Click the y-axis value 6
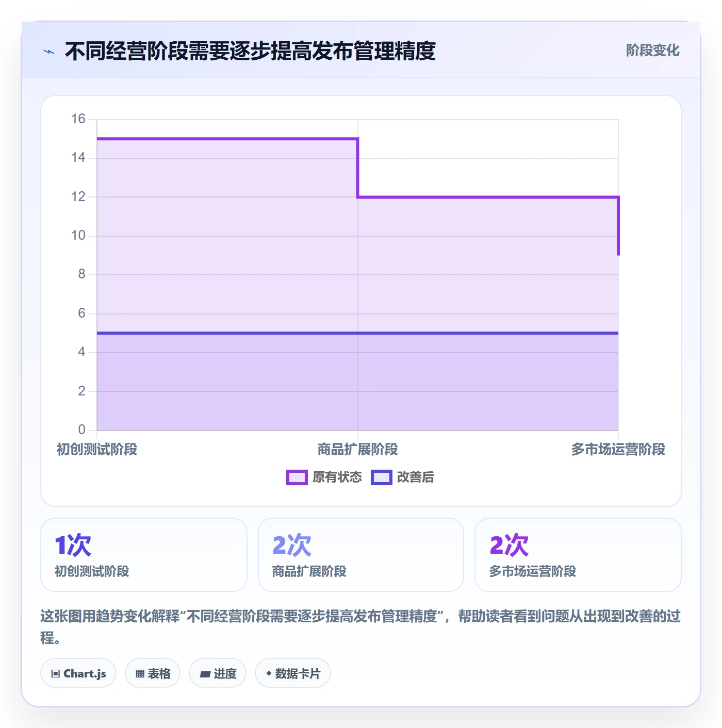The height and width of the screenshot is (728, 722). (x=81, y=313)
